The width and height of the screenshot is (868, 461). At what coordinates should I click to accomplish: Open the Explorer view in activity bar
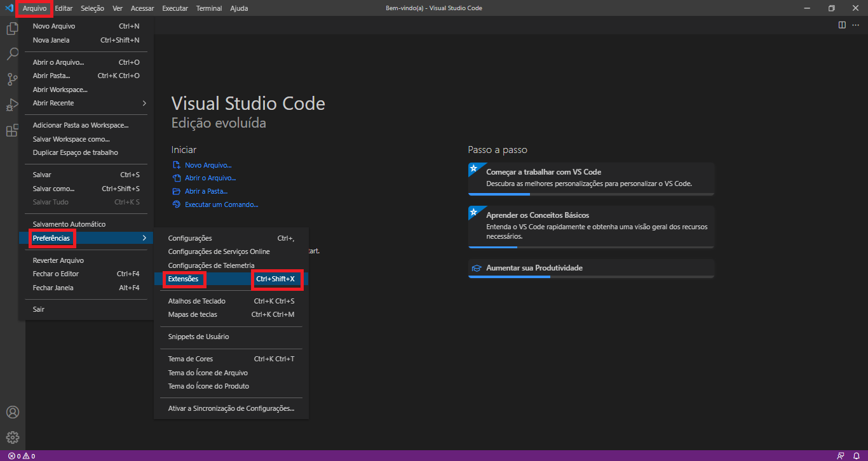point(12,29)
